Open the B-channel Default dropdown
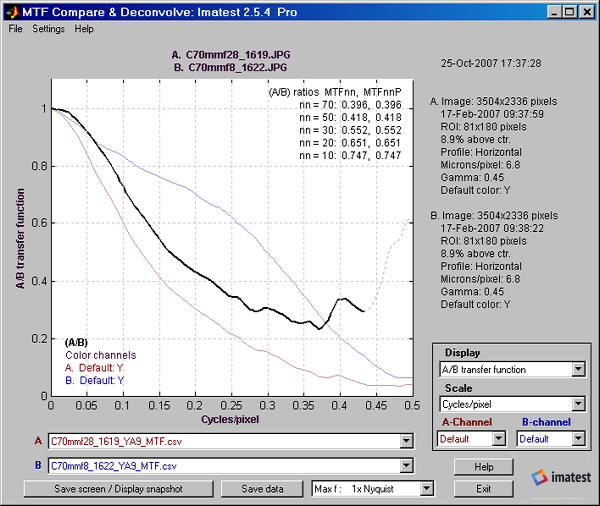Viewport: 600px width, 506px height. click(551, 439)
